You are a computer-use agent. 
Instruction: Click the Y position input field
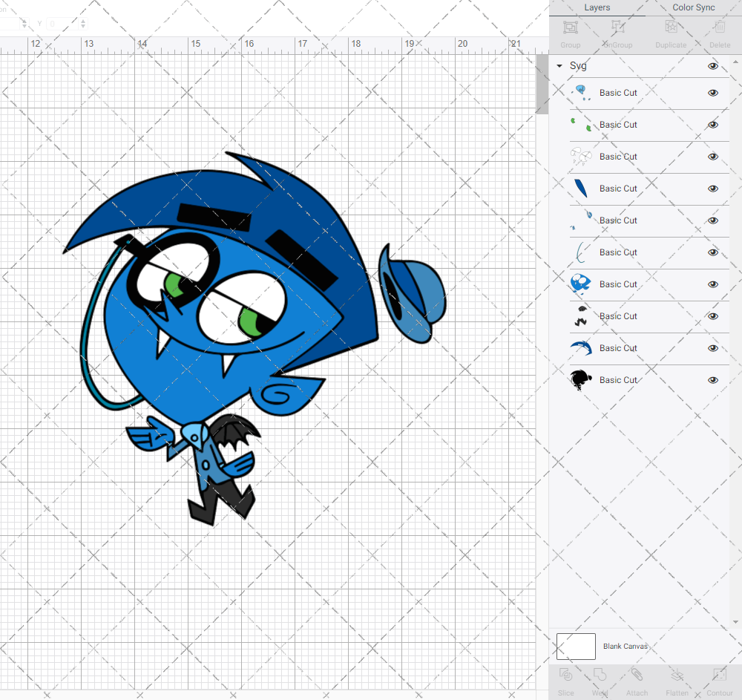62,23
